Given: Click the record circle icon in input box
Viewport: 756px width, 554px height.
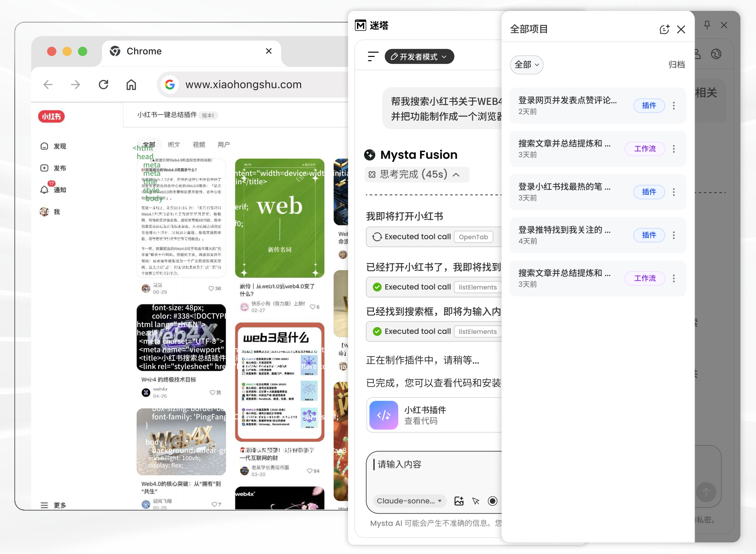Looking at the screenshot, I should (x=492, y=501).
